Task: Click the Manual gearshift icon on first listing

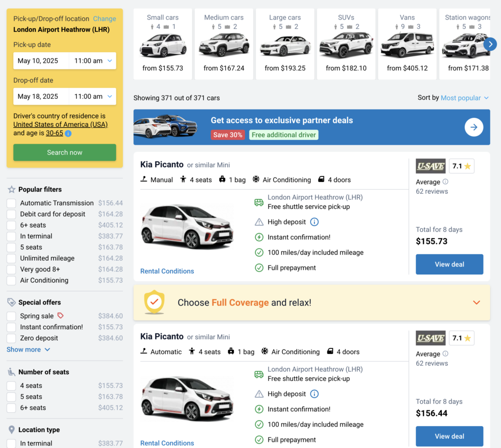Action: click(x=144, y=179)
